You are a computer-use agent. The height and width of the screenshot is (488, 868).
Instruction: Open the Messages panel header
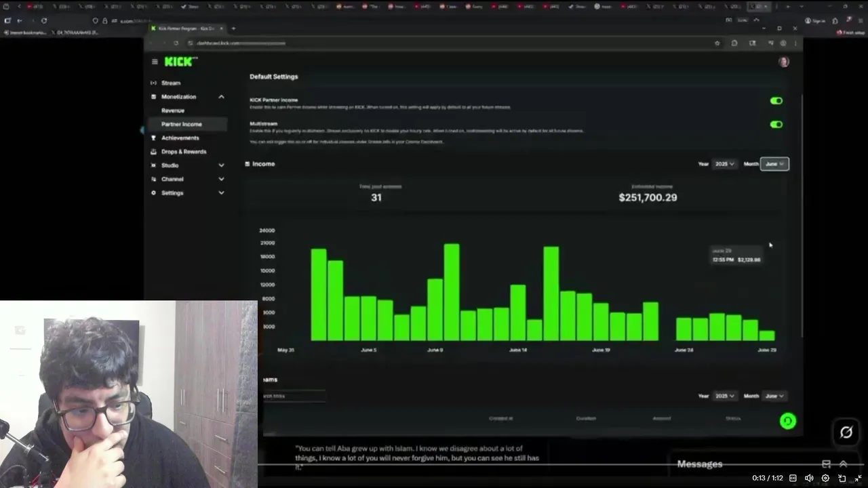click(x=700, y=464)
